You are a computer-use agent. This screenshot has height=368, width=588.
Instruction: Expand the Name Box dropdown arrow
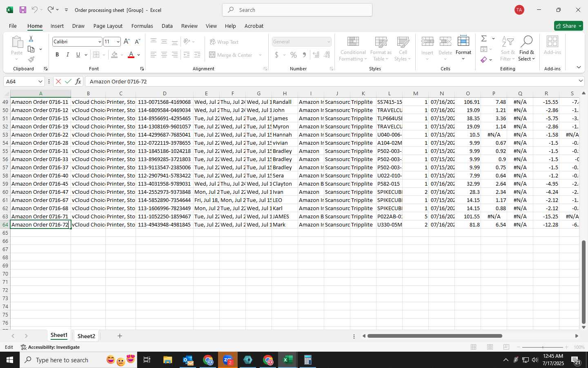pos(40,81)
